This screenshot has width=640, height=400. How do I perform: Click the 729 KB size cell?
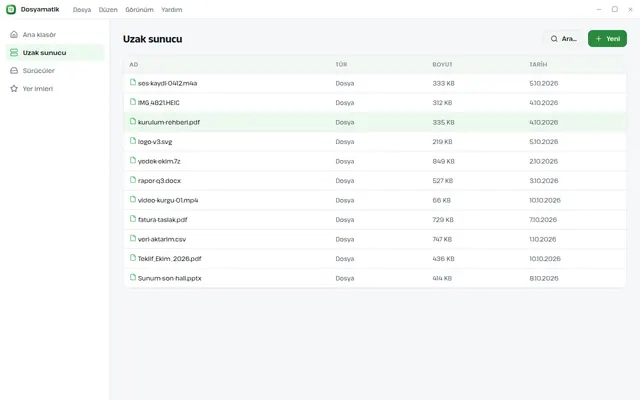click(443, 220)
